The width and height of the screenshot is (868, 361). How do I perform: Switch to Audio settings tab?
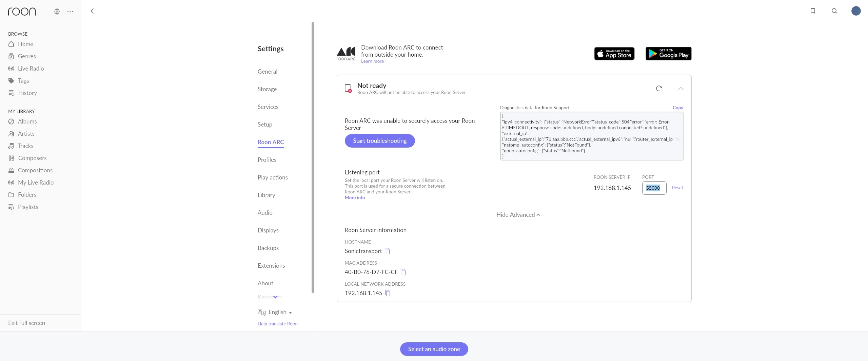265,213
